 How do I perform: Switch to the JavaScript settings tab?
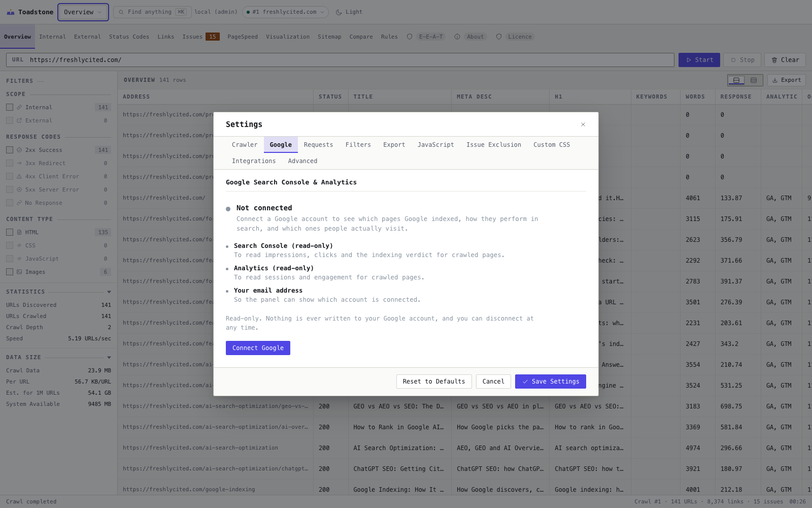pyautogui.click(x=435, y=145)
